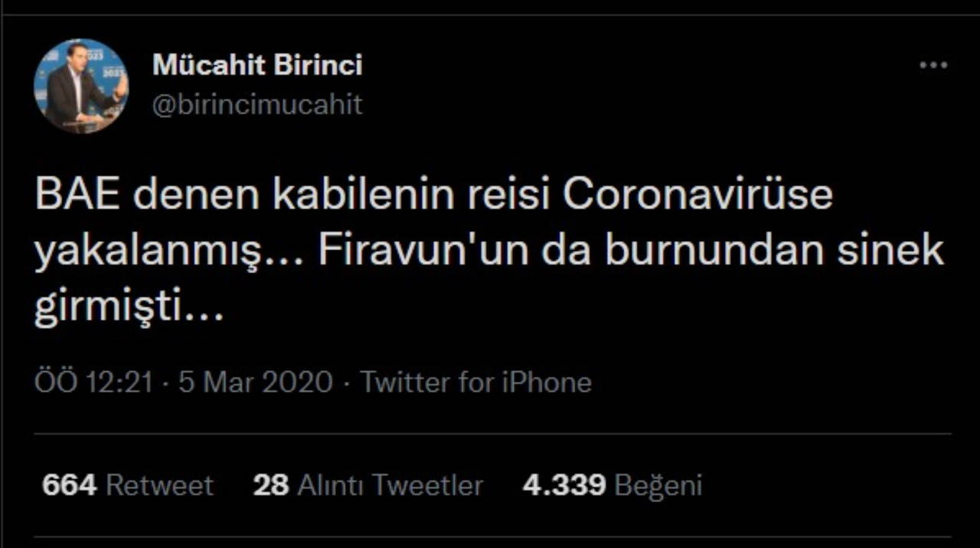Click the 5 Mar 2020 date
Viewport: 980px width, 548px height.
pyautogui.click(x=256, y=382)
